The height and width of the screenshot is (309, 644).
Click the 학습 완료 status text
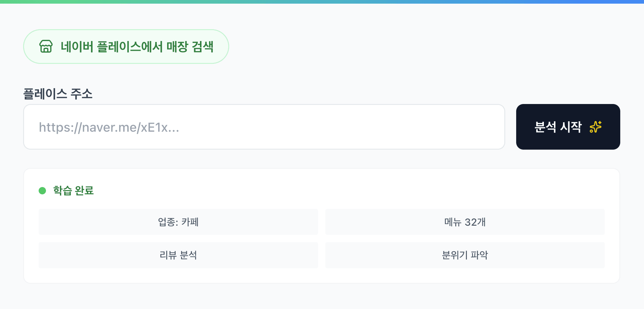73,191
